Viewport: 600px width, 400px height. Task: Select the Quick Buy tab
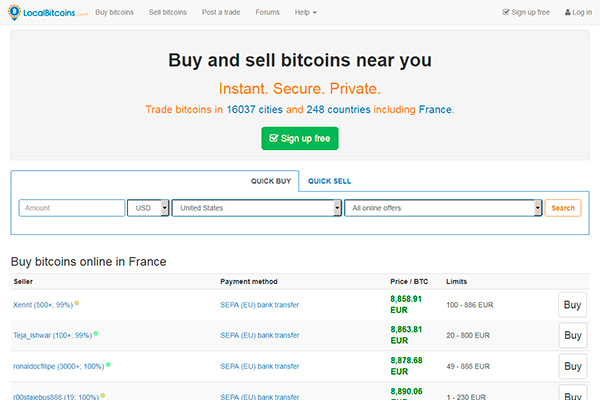pyautogui.click(x=271, y=181)
